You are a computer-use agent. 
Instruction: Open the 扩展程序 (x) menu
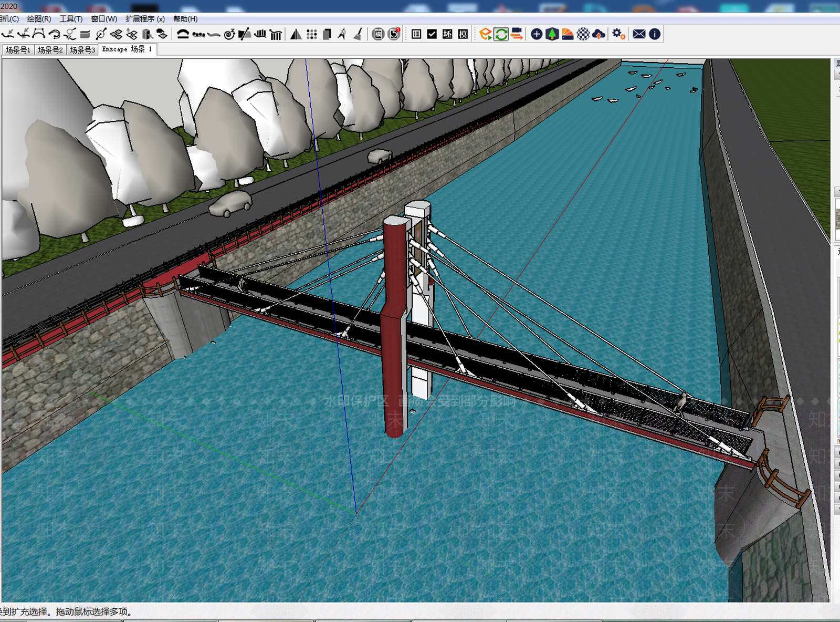click(145, 19)
